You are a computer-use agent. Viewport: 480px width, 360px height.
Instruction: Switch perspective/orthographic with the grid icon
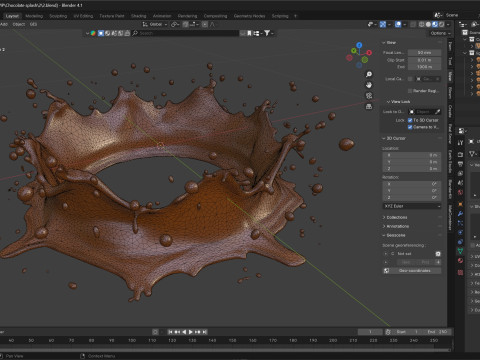pyautogui.click(x=369, y=106)
